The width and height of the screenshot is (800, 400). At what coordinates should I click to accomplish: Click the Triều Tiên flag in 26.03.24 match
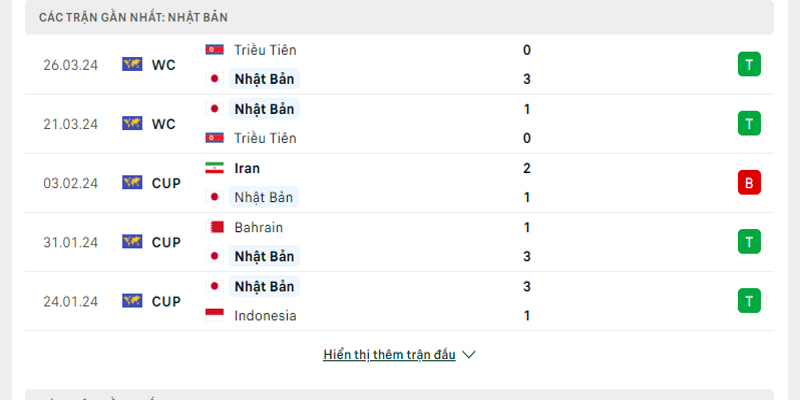(214, 50)
